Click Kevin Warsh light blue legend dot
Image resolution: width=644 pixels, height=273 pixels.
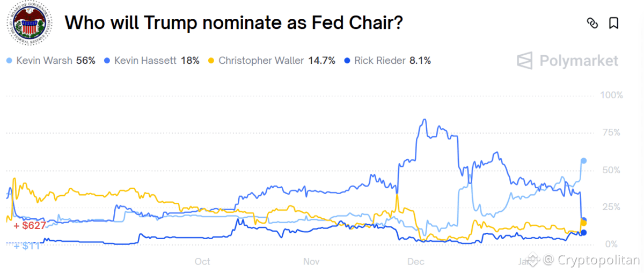[x=9, y=61]
